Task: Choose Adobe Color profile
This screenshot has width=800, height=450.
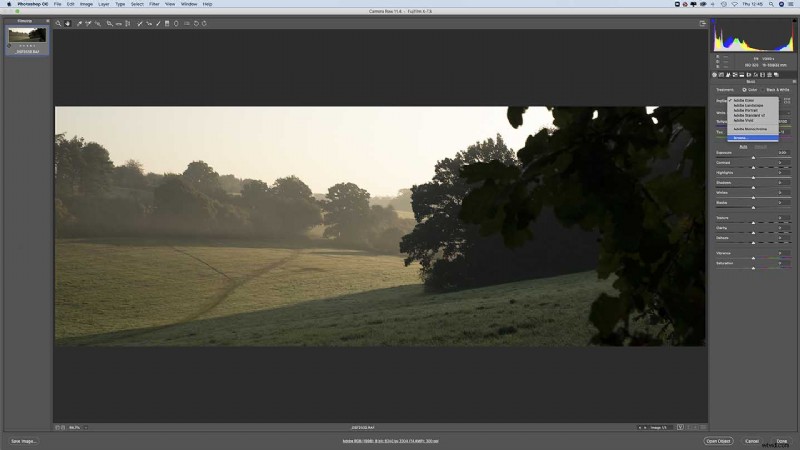Action: (753, 101)
